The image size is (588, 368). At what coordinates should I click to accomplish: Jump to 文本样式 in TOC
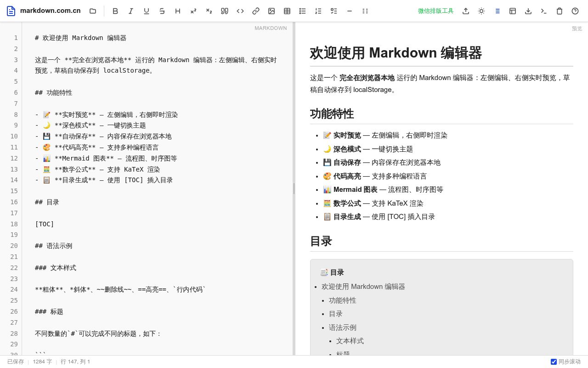coord(350,341)
